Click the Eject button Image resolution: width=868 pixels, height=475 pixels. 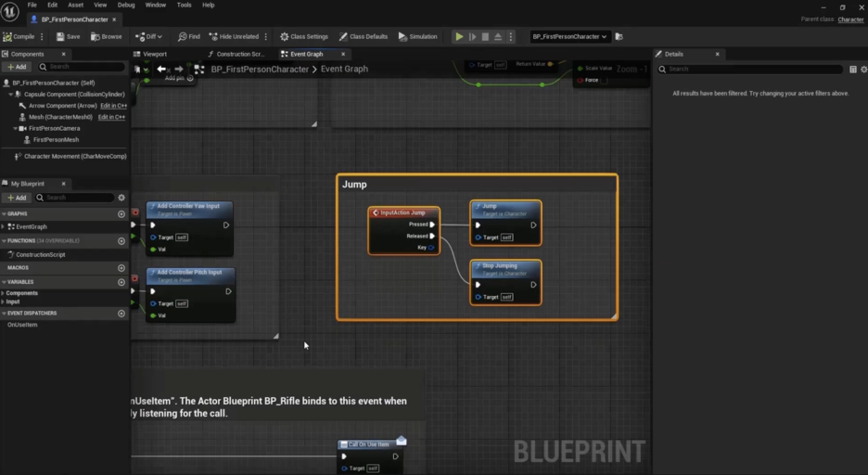[498, 36]
